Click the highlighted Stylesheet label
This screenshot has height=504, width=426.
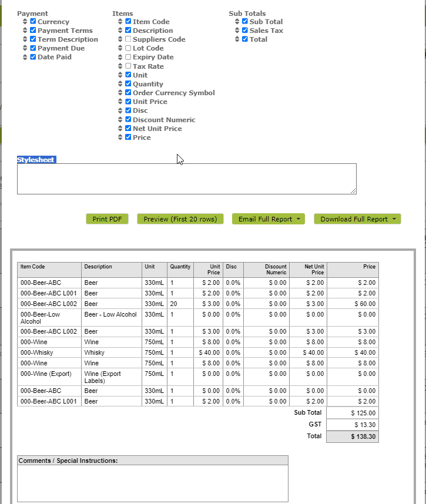36,160
